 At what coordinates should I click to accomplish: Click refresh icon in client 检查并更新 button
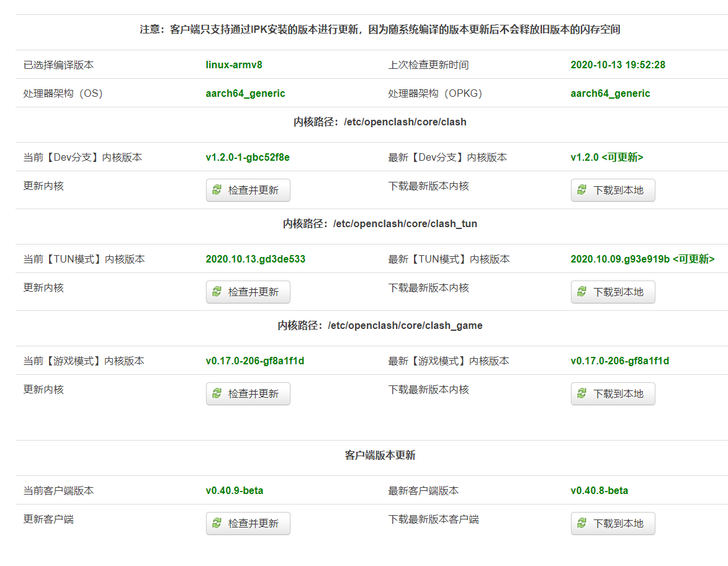[217, 523]
